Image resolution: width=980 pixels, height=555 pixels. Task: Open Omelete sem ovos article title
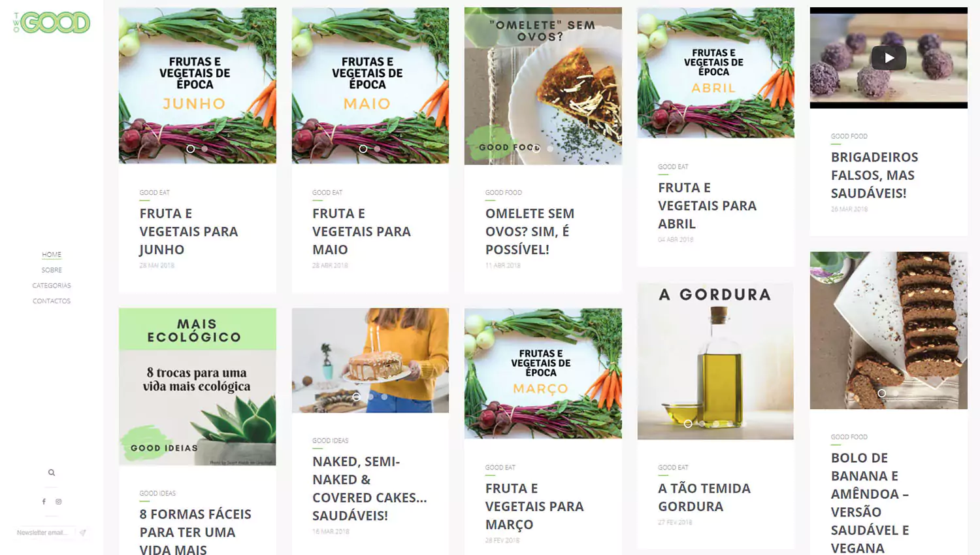coord(530,231)
